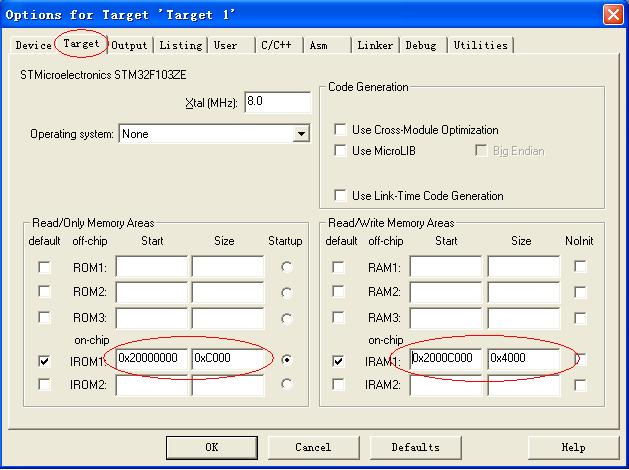This screenshot has width=629, height=470.
Task: Open the Listing tab
Action: pos(181,45)
